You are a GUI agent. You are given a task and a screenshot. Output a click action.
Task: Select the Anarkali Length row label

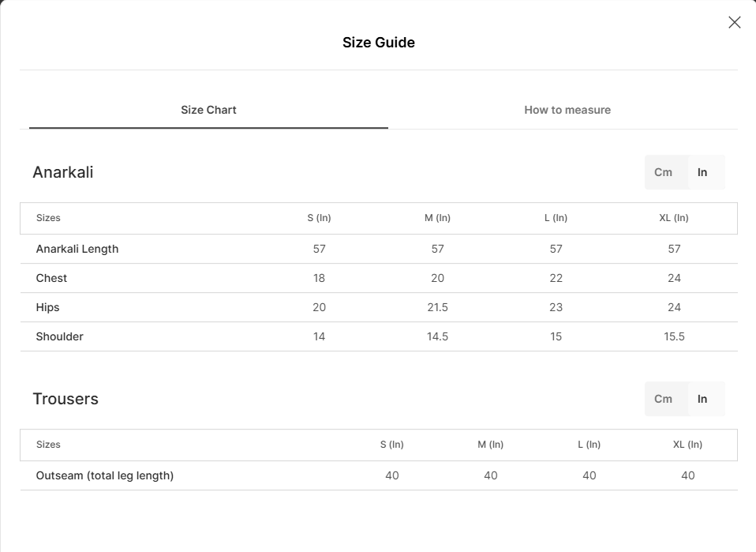point(77,249)
